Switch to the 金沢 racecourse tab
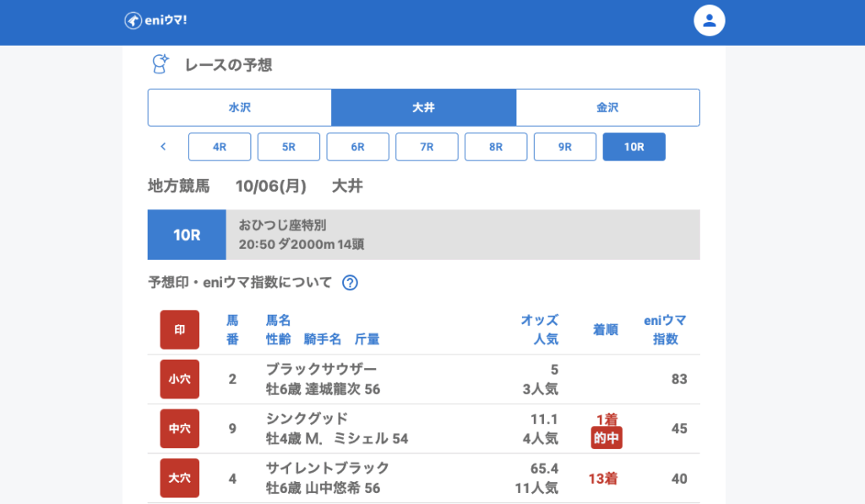 607,107
